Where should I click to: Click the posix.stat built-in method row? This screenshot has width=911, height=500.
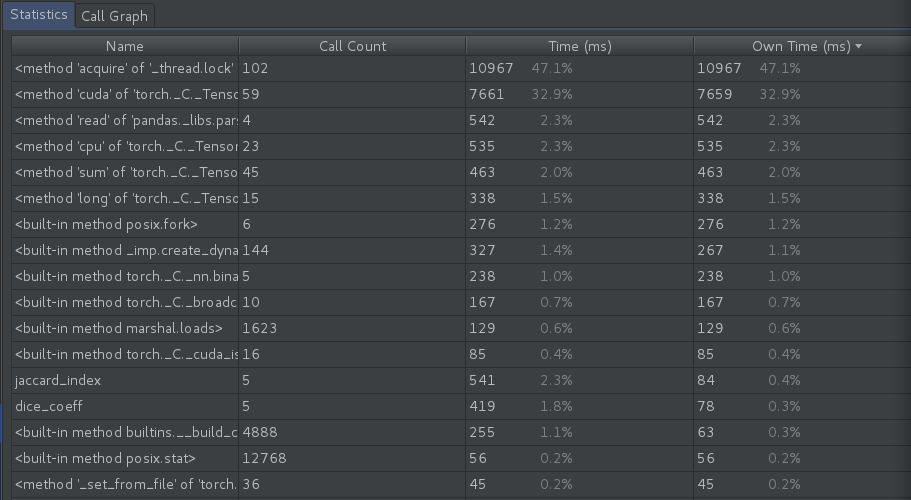pos(105,458)
